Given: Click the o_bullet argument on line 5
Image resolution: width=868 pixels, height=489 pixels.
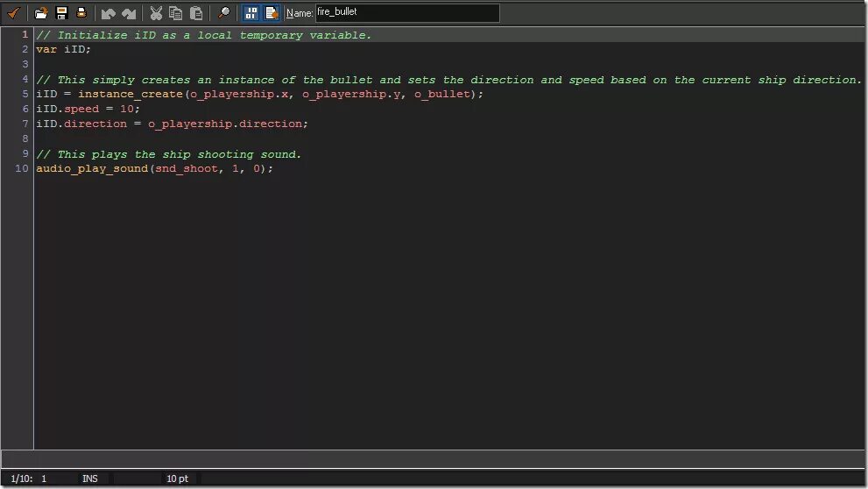Looking at the screenshot, I should pyautogui.click(x=441, y=94).
